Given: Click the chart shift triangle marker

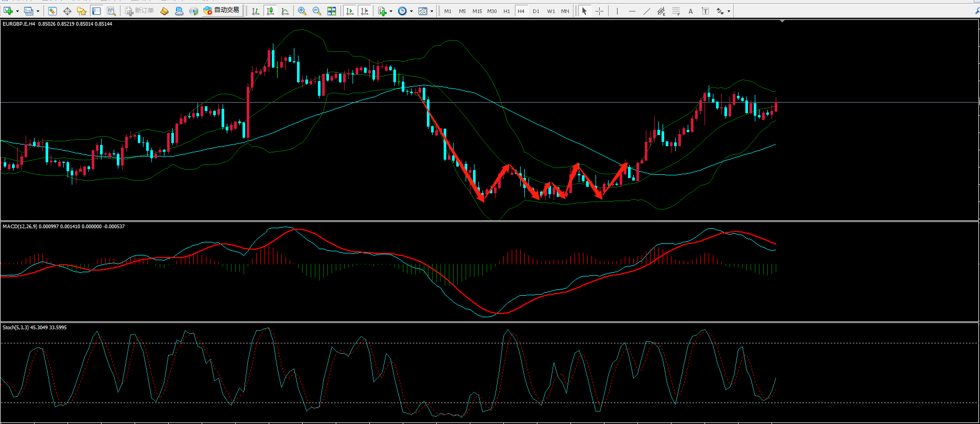Looking at the screenshot, I should click(782, 21).
